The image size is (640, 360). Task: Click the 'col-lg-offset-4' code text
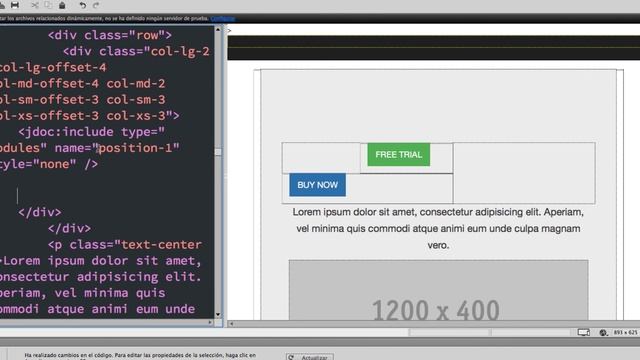coord(53,67)
